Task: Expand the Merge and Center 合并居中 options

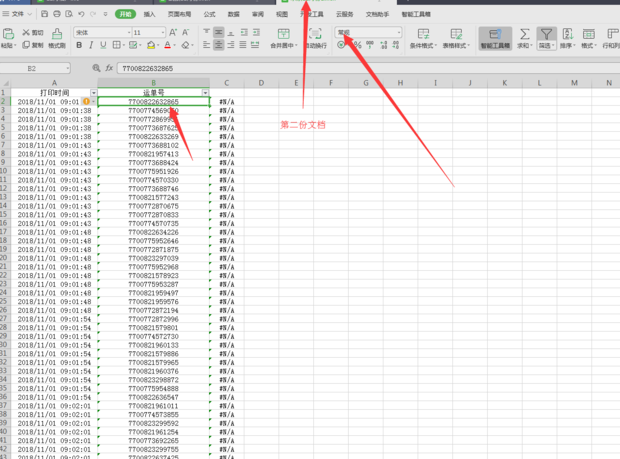Action: pyautogui.click(x=296, y=45)
